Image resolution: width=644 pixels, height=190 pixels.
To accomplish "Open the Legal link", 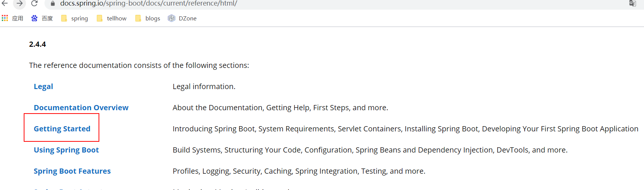I will click(x=43, y=86).
